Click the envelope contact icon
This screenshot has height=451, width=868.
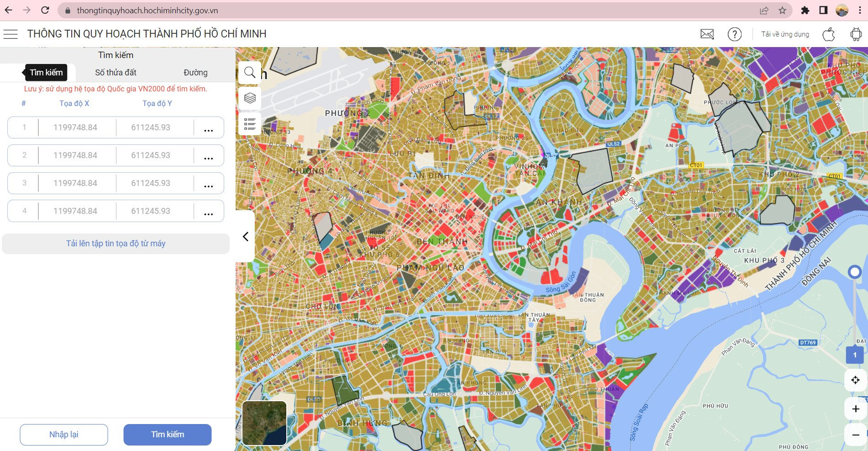coord(707,34)
